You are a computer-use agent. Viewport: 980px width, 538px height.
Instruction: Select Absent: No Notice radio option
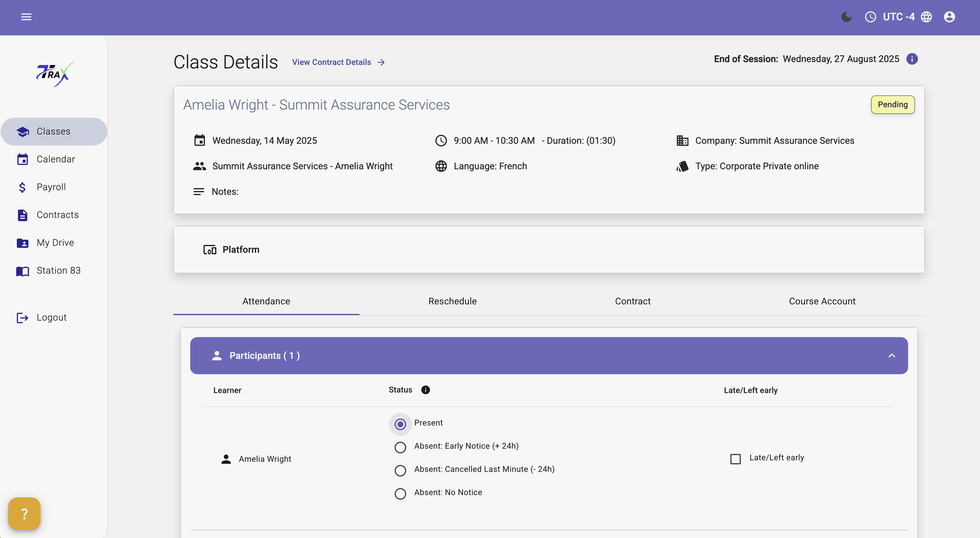click(400, 493)
